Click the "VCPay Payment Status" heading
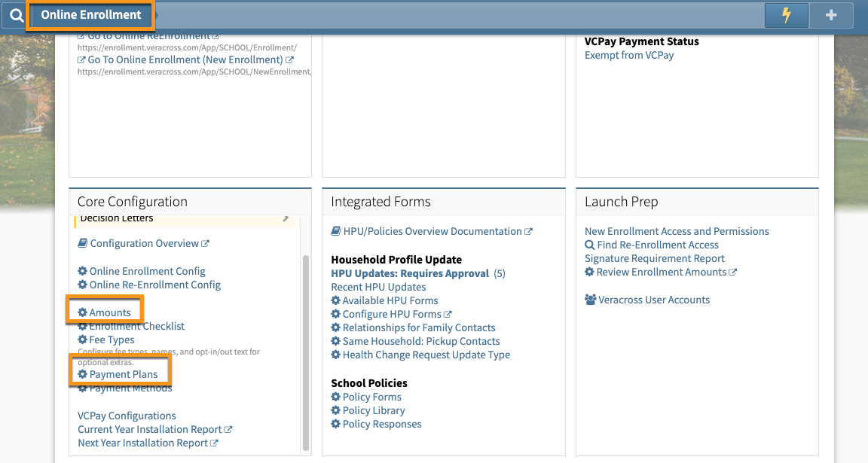The image size is (868, 463). [x=642, y=41]
